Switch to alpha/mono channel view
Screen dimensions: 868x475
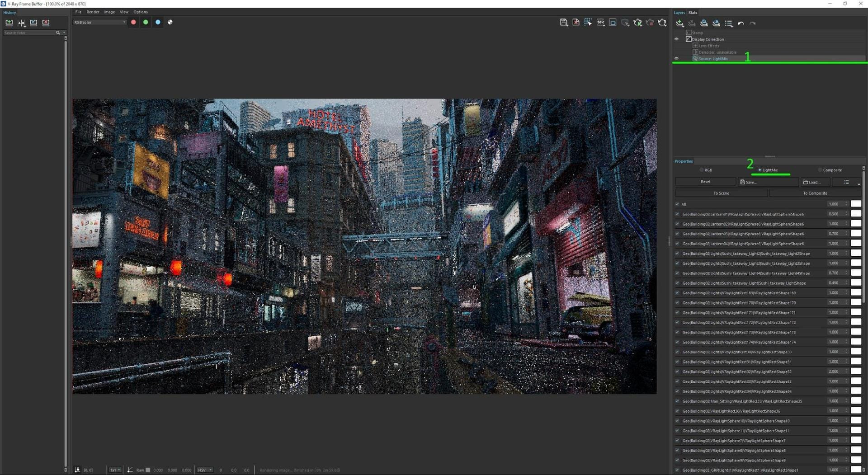coord(170,22)
